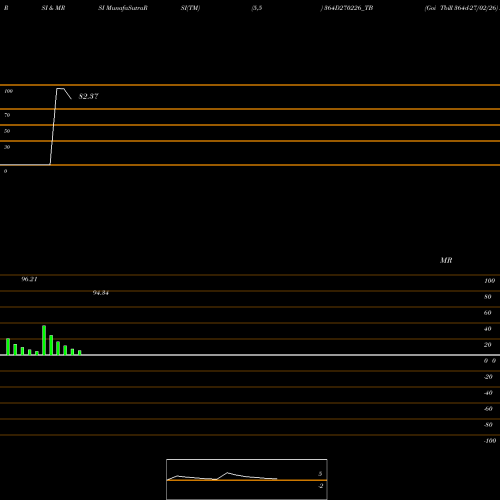500x500 pixels.
Task: Click the 94.34 value label
Action: (x=101, y=293)
